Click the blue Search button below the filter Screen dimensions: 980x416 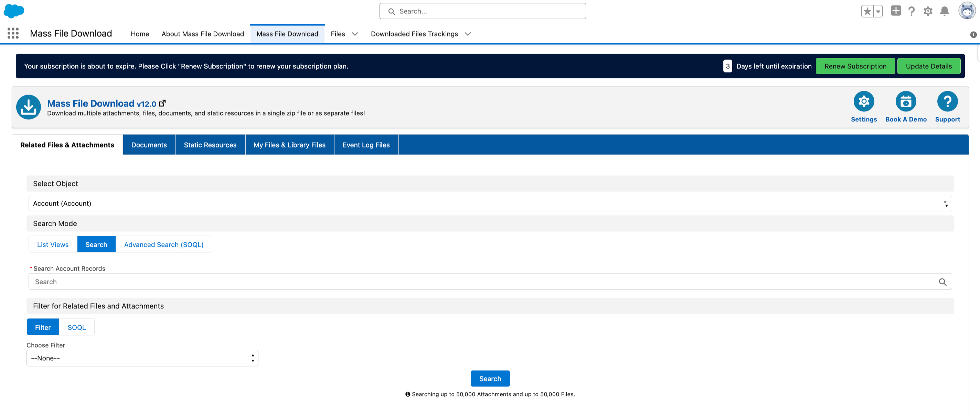click(x=490, y=379)
